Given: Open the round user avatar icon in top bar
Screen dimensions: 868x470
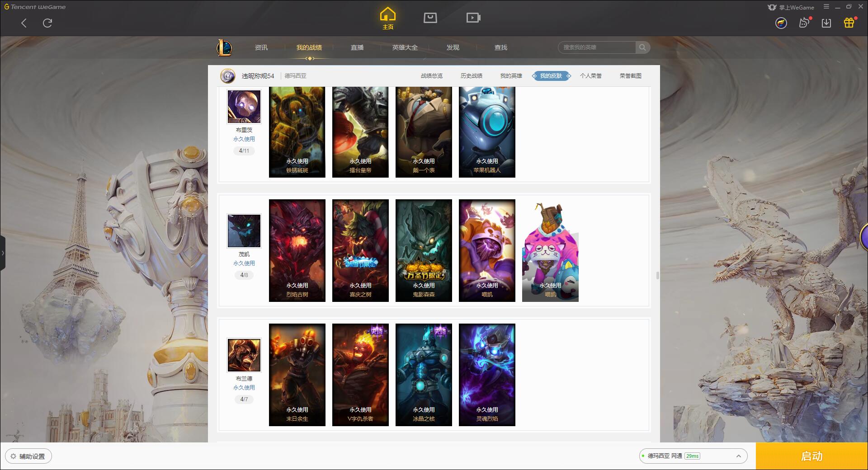Looking at the screenshot, I should pos(781,23).
